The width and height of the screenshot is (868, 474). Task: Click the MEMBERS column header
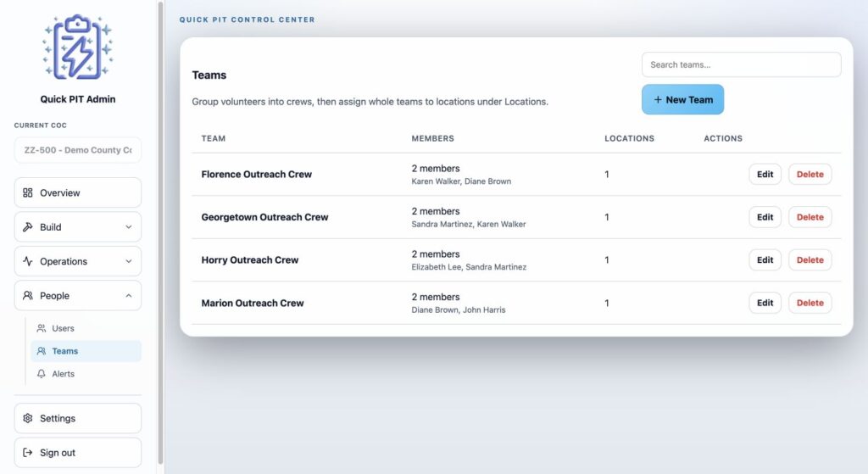pos(433,138)
